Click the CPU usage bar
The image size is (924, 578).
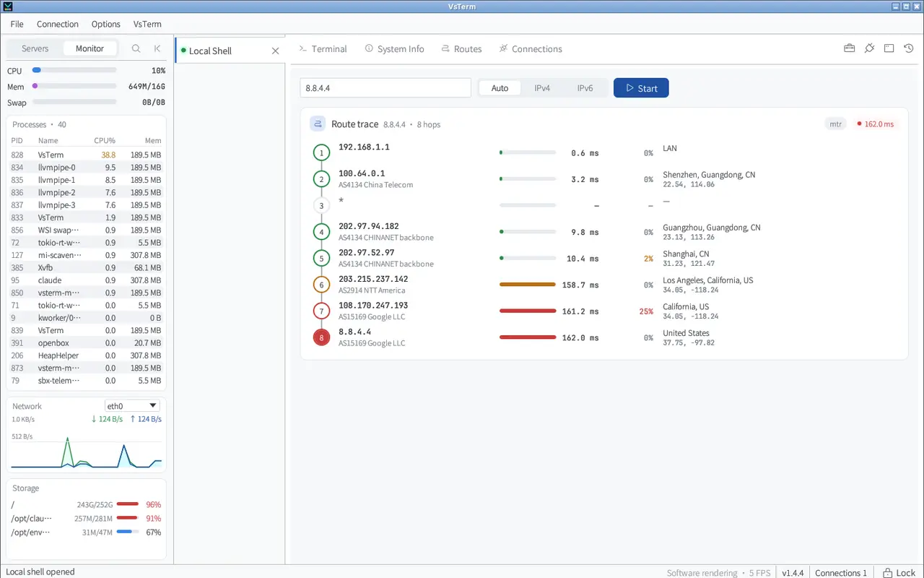click(74, 70)
